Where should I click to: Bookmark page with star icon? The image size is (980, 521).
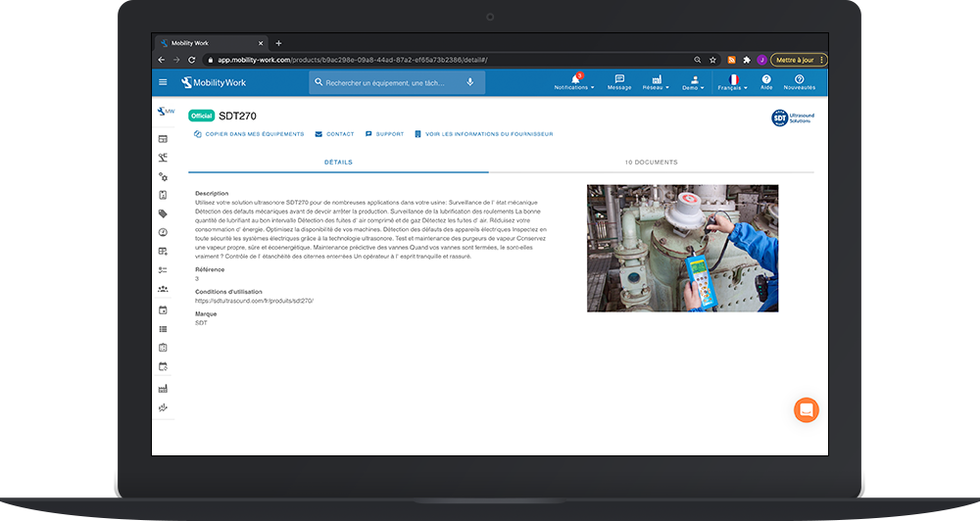712,60
